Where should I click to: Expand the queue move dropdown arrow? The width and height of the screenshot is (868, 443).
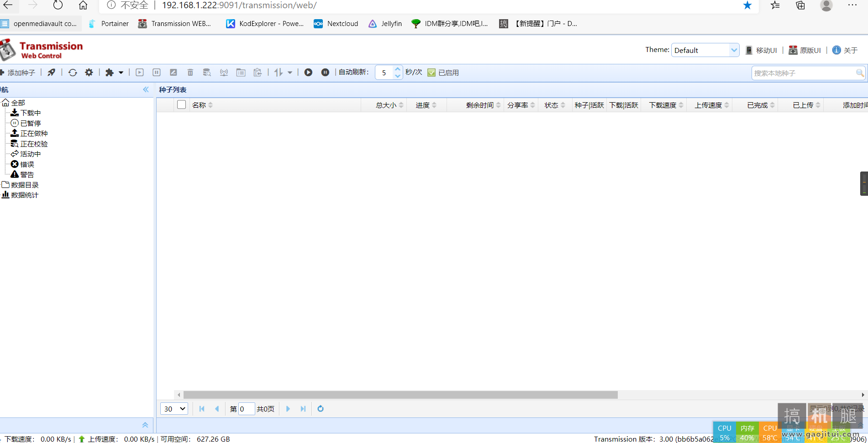[290, 73]
